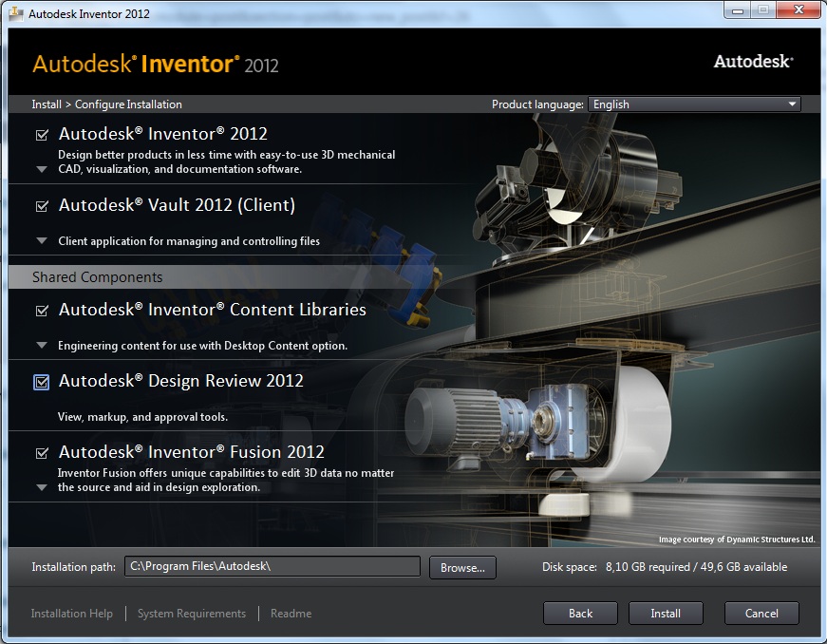Minimize the installer window
827x644 pixels.
click(738, 10)
